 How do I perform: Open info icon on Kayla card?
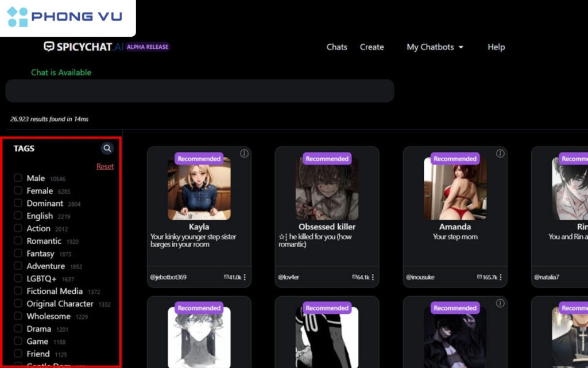[x=244, y=154]
